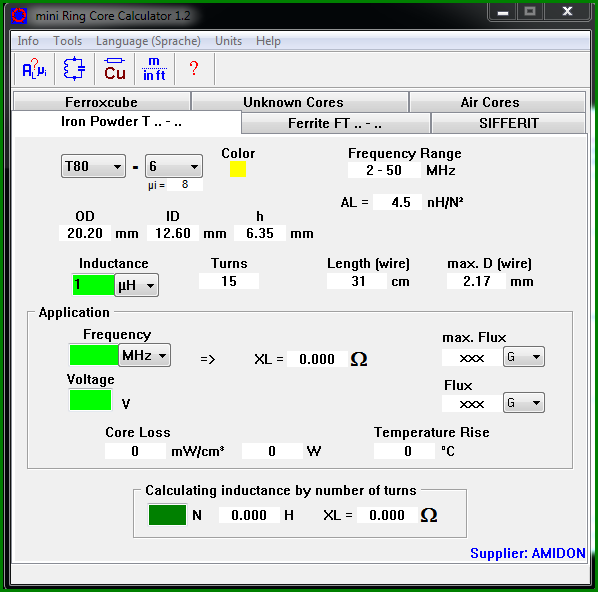Click the Supplier: AMIDON link
This screenshot has width=598, height=592.
(x=527, y=553)
